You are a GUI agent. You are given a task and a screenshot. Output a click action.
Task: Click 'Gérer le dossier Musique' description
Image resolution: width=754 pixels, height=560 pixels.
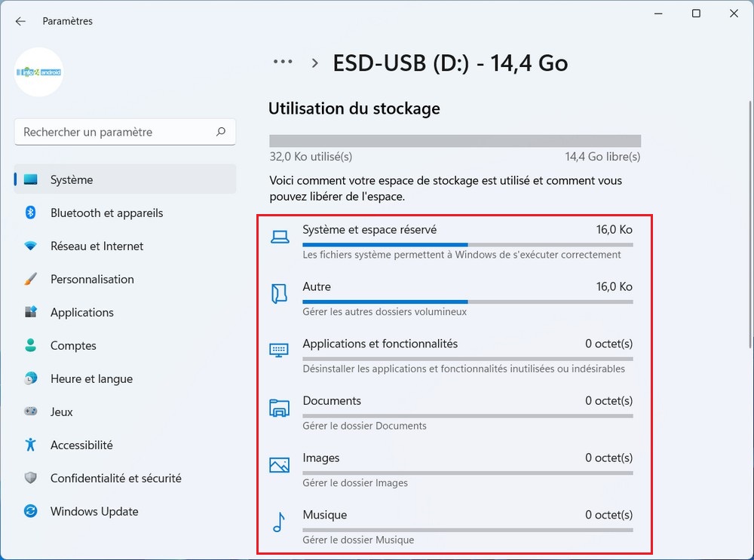(x=358, y=540)
